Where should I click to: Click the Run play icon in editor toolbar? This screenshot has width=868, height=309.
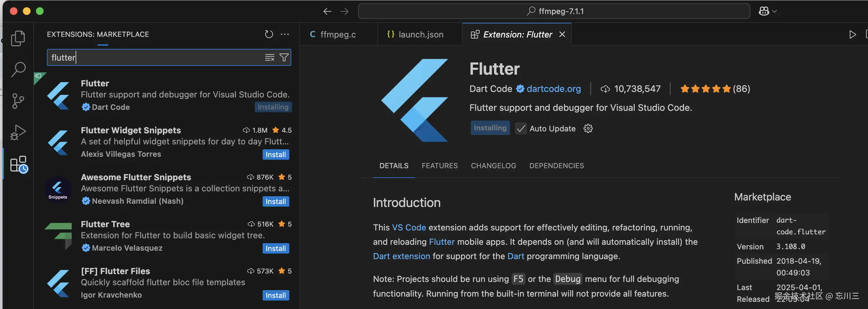point(852,35)
